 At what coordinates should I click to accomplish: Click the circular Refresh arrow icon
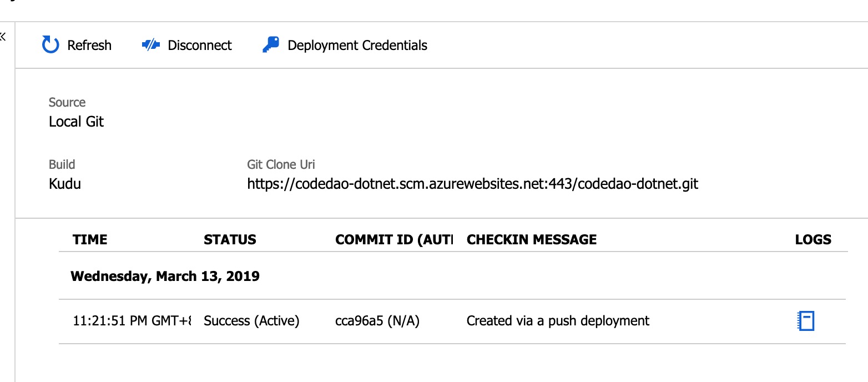pyautogui.click(x=51, y=45)
